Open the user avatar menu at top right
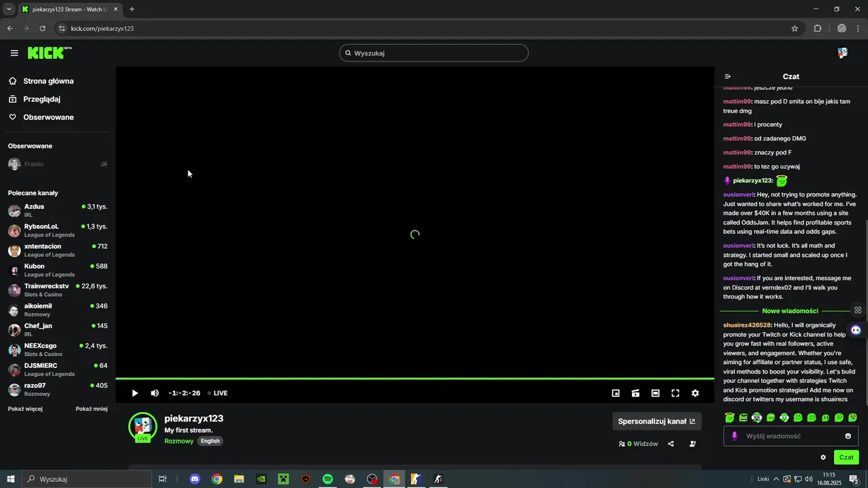Screen dimensions: 868x488 coord(842,53)
